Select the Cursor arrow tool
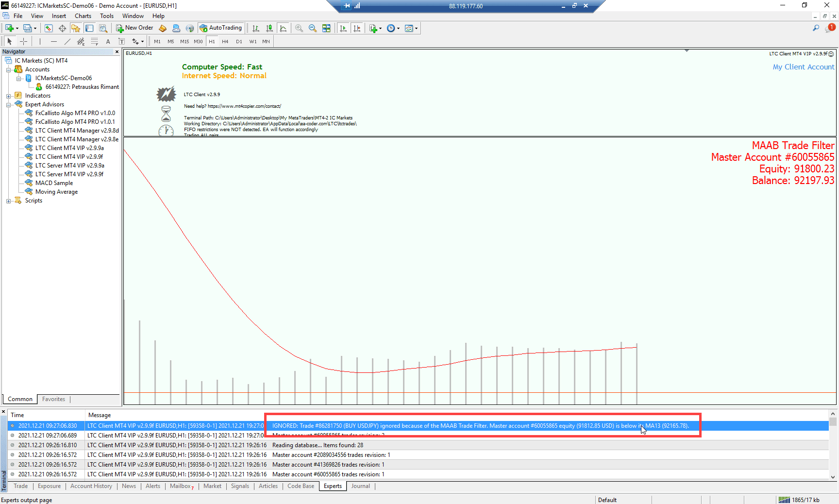Screen dimensions: 839x504 [9, 42]
